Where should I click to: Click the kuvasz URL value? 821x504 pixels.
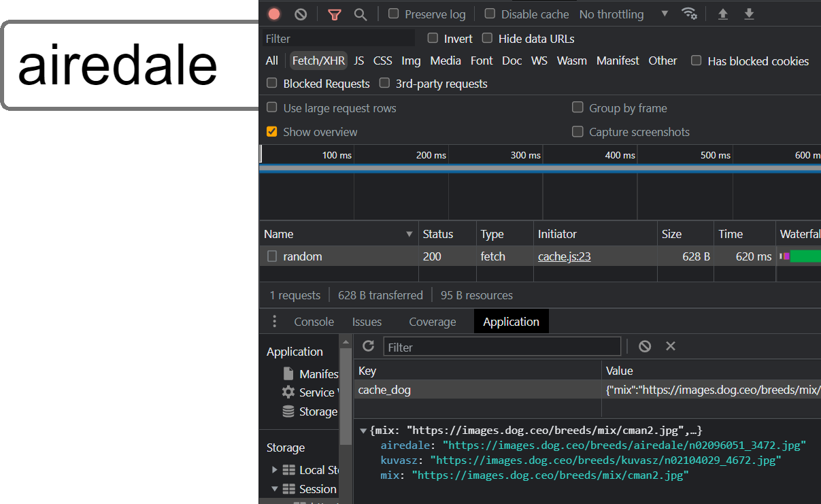605,460
